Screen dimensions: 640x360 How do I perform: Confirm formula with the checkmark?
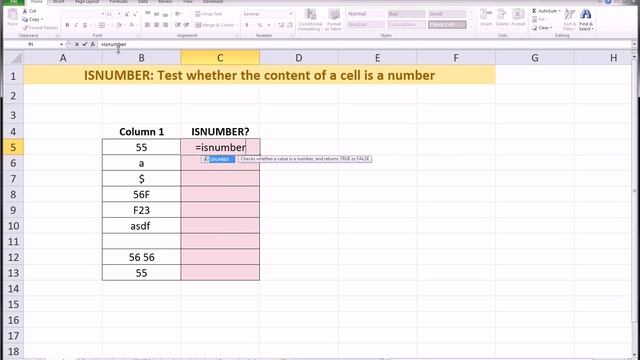pos(85,44)
